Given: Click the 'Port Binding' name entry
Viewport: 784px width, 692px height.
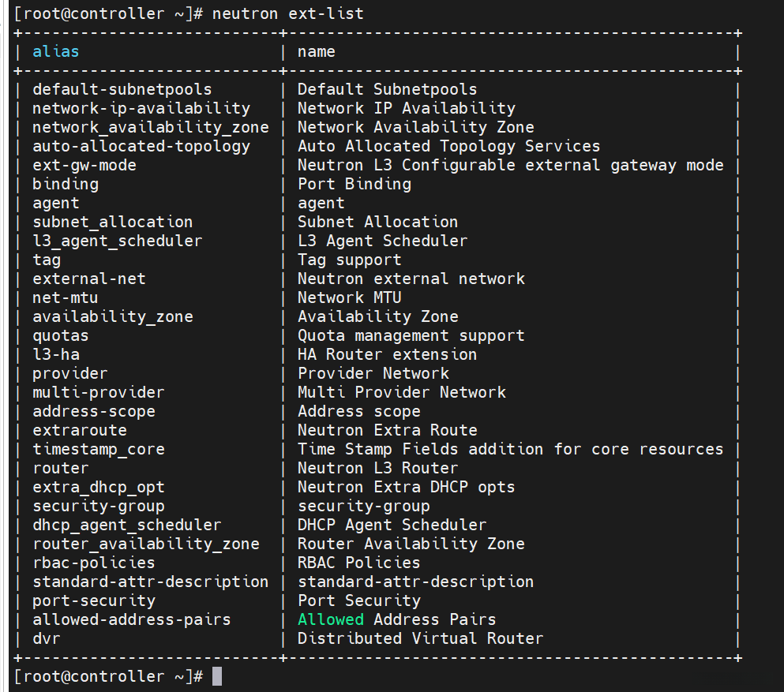Looking at the screenshot, I should pos(354,184).
